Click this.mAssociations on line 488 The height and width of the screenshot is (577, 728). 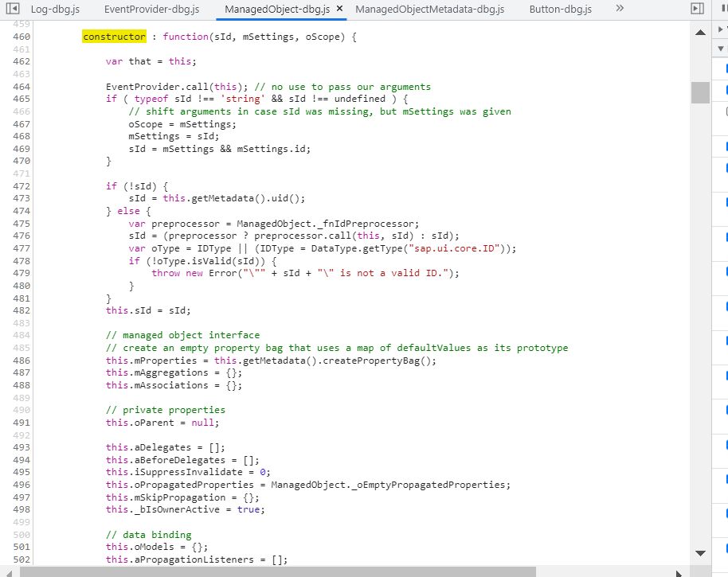(x=157, y=385)
